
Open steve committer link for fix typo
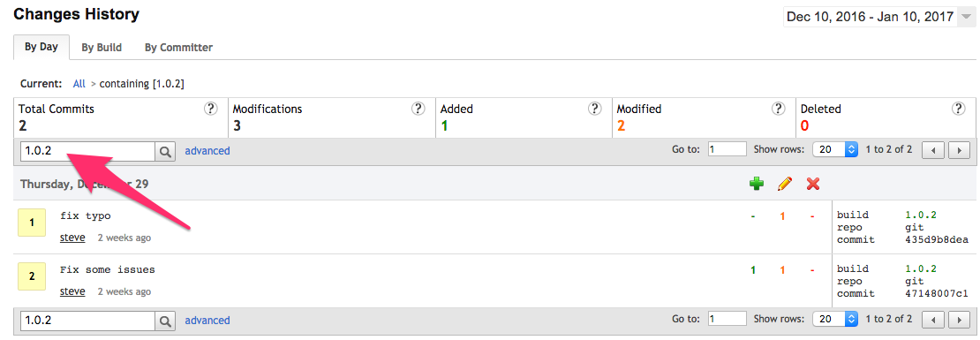pyautogui.click(x=72, y=238)
